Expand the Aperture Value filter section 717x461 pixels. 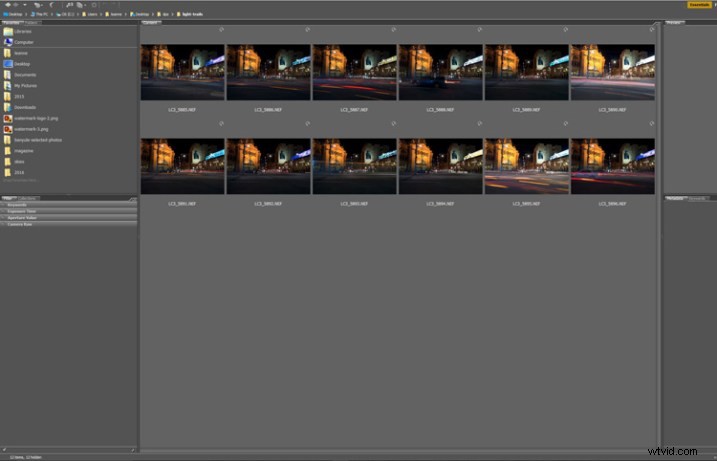pyautogui.click(x=69, y=218)
